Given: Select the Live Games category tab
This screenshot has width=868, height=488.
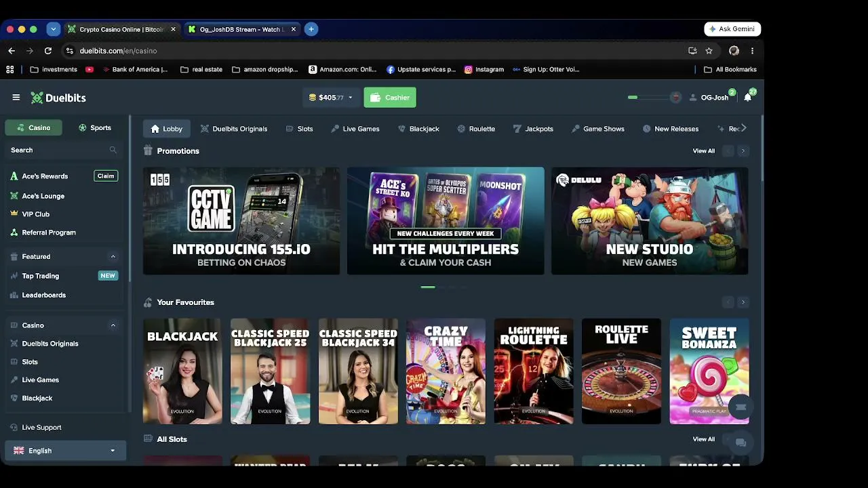Looking at the screenshot, I should [355, 129].
